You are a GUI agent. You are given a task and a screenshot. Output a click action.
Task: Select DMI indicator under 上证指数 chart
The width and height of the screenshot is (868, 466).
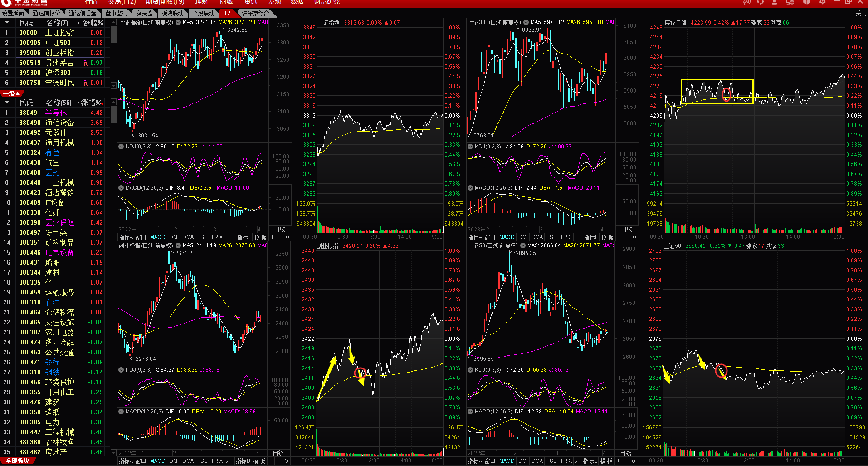[174, 237]
